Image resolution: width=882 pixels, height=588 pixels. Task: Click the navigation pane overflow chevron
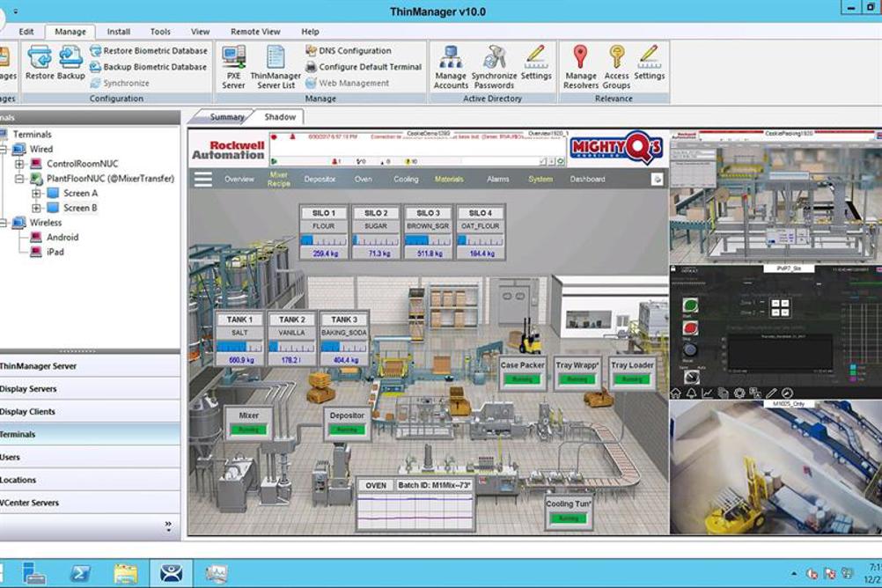tap(168, 526)
